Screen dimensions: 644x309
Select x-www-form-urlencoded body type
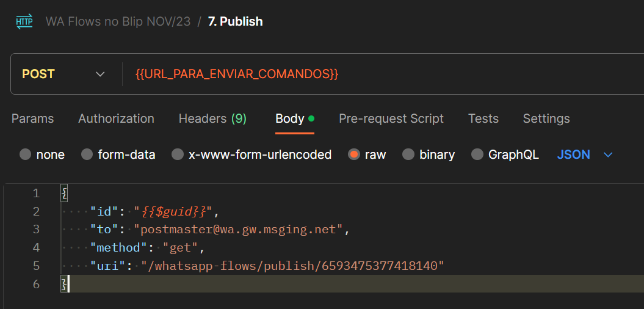(x=178, y=155)
